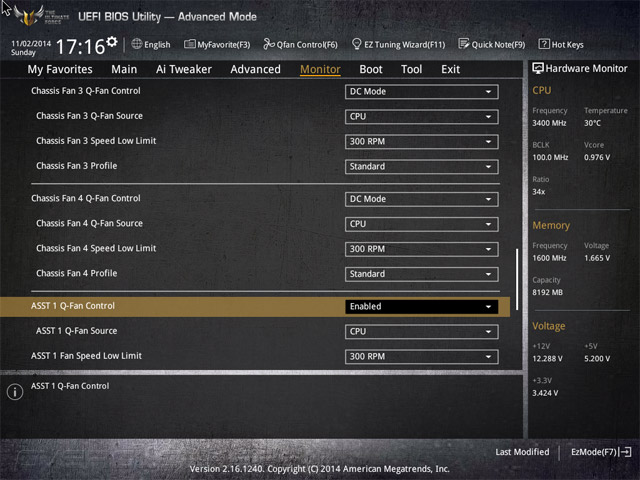Click the globe language icon

pyautogui.click(x=137, y=44)
